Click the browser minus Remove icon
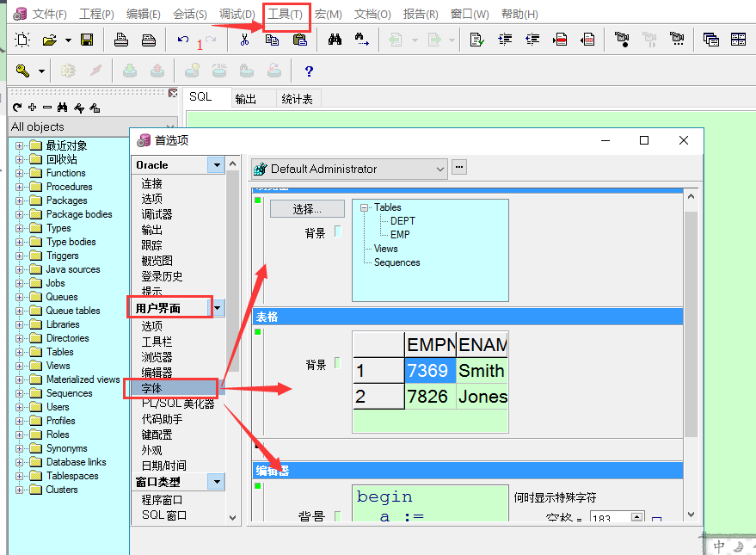Image resolution: width=756 pixels, height=555 pixels. click(47, 108)
